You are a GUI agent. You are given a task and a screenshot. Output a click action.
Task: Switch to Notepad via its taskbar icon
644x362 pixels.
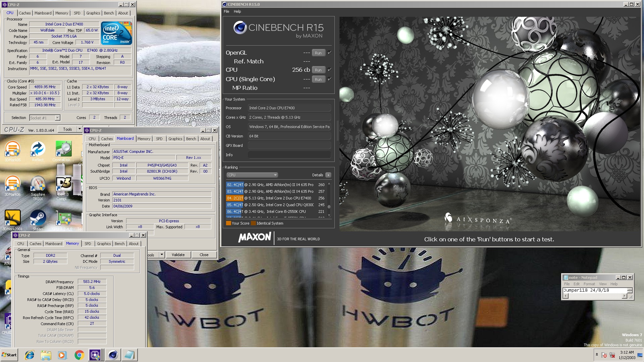tap(129, 355)
